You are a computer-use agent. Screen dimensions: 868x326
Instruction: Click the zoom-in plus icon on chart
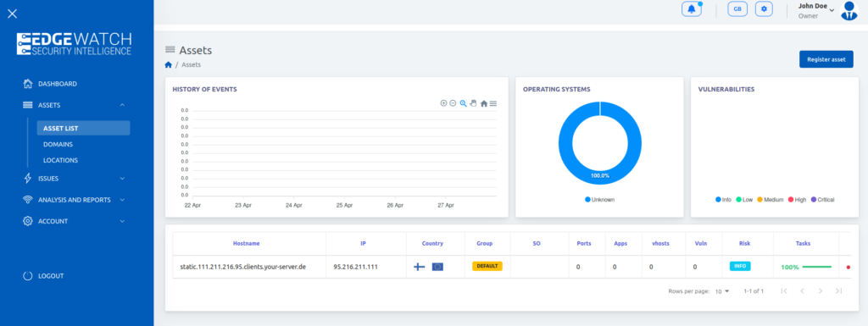443,103
